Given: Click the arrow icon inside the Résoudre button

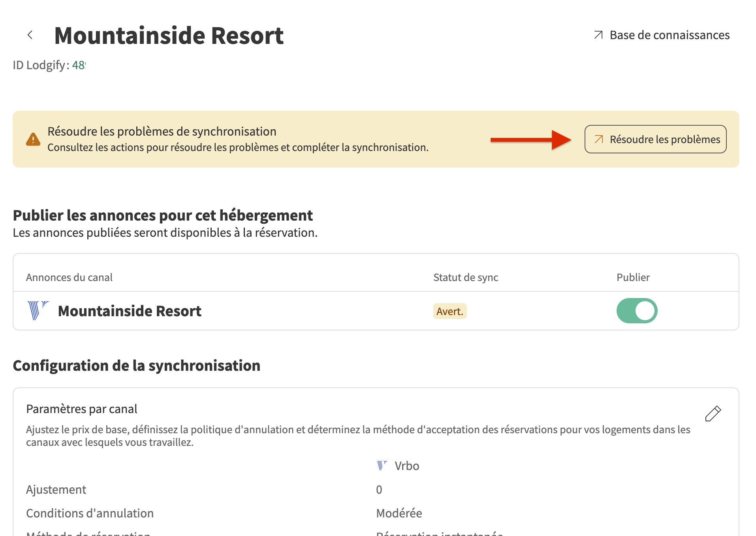Looking at the screenshot, I should point(599,139).
